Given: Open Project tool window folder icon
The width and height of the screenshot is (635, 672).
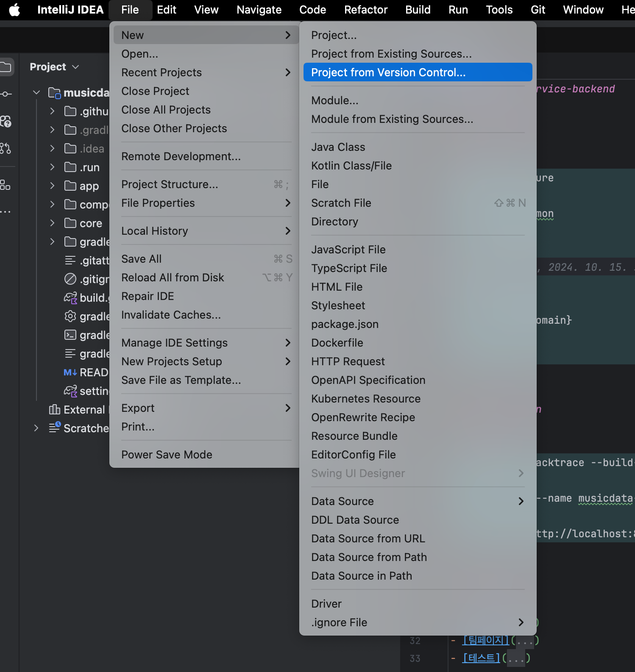Looking at the screenshot, I should (x=6, y=67).
